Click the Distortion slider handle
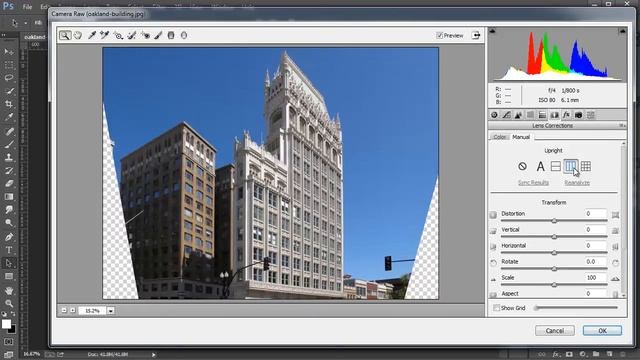The image size is (640, 360). [x=554, y=221]
